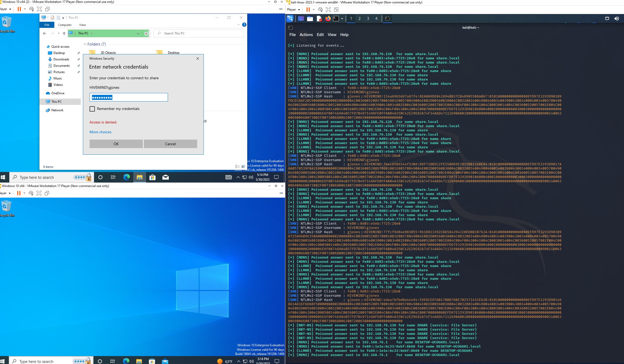Open the Kali text editor panel icon
The image size is (624, 364).
319,19
